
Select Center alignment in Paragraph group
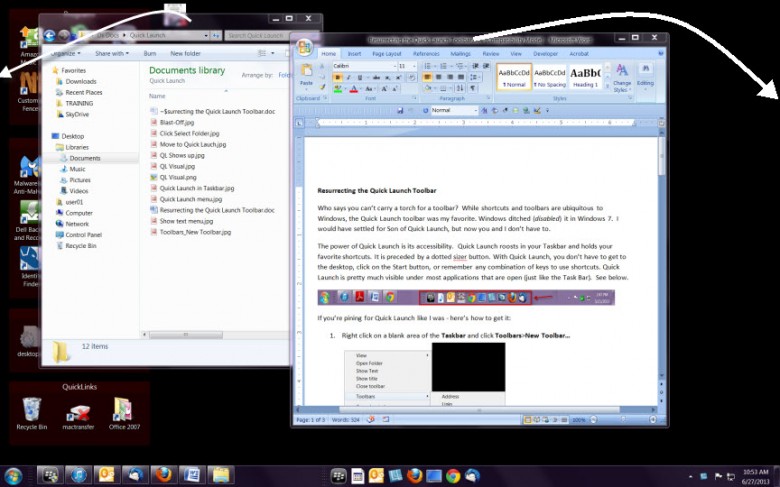[x=438, y=78]
